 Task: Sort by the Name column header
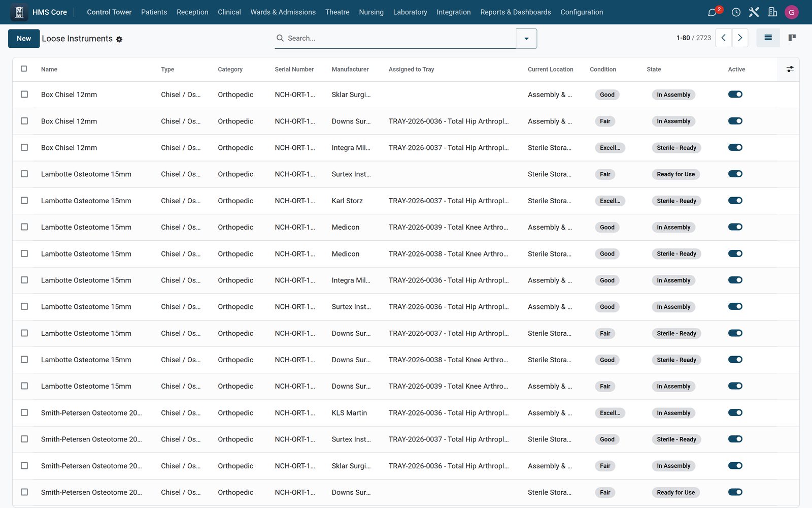pos(49,69)
